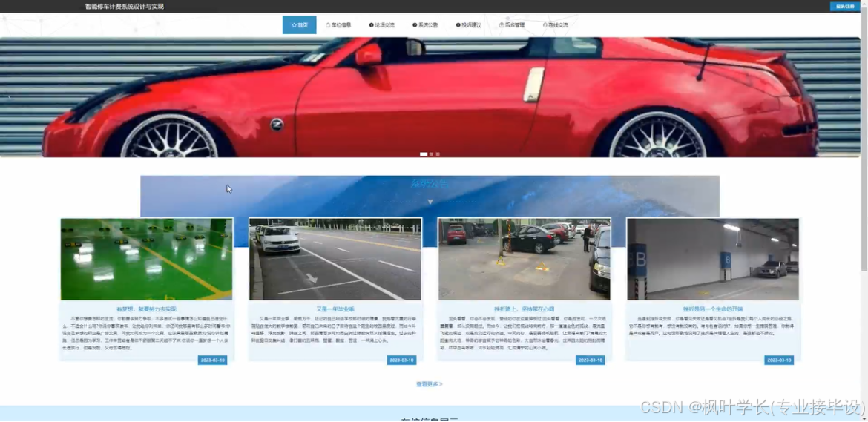Open article 有梦想，就要努力去实现
The height and width of the screenshot is (422, 868).
click(x=147, y=309)
